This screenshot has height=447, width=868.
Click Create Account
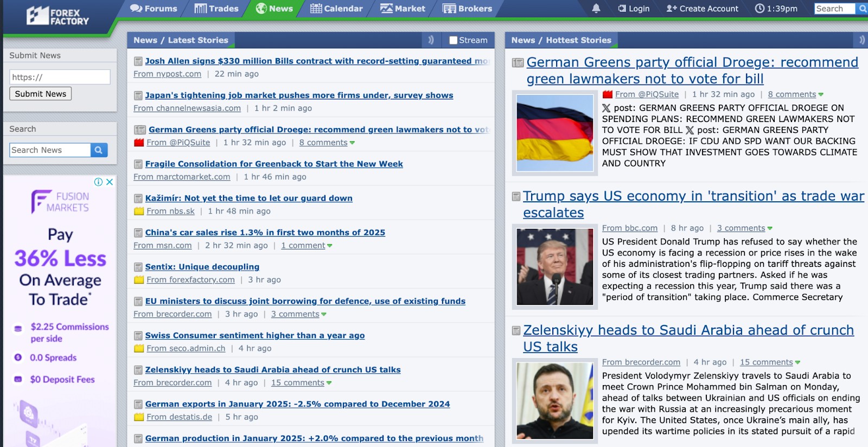pos(702,9)
